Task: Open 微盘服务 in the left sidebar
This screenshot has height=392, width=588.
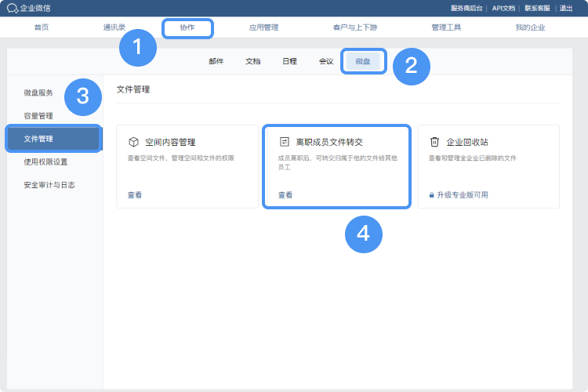Action: point(38,93)
